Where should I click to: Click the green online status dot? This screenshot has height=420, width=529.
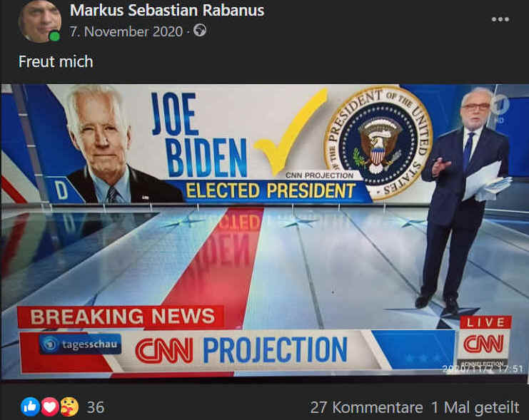click(x=54, y=36)
